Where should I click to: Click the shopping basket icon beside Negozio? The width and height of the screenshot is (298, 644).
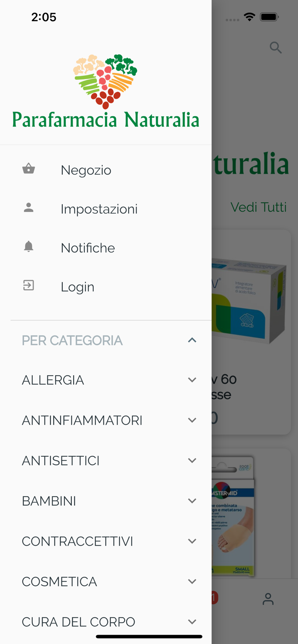click(28, 169)
